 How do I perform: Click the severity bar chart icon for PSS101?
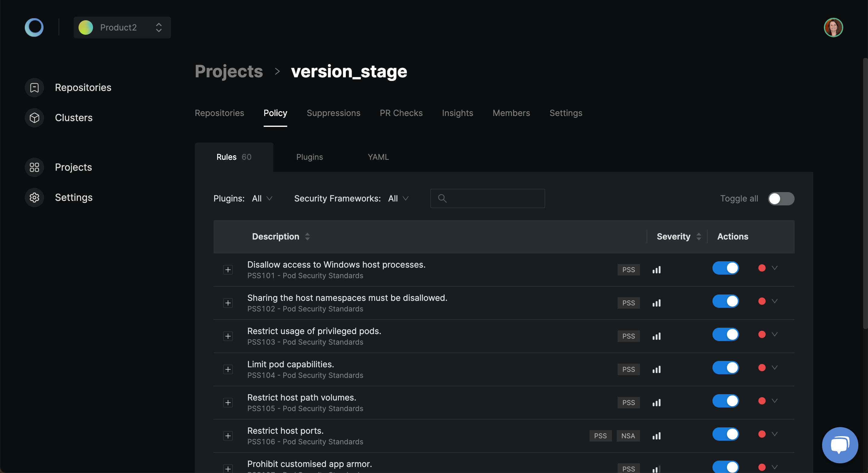(656, 270)
